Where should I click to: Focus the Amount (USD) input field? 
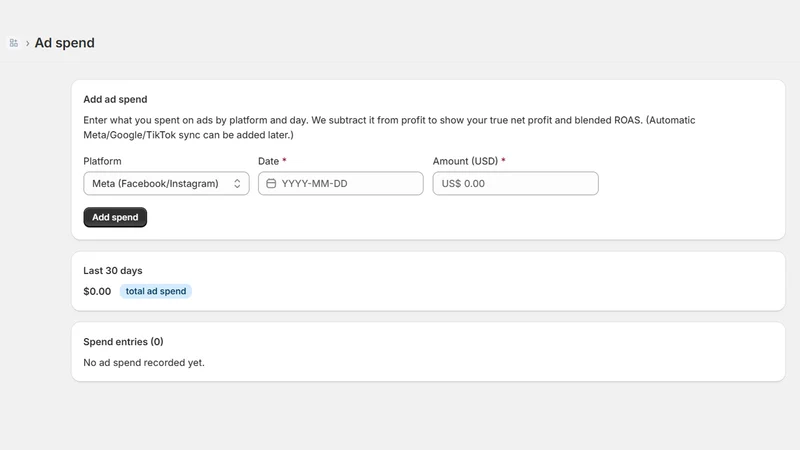click(x=515, y=183)
